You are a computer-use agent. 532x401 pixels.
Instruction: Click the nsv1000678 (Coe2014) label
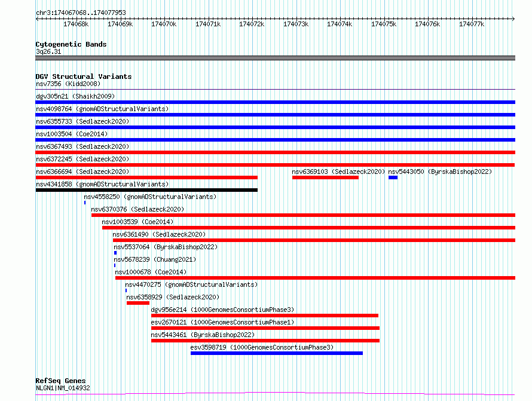151,272
